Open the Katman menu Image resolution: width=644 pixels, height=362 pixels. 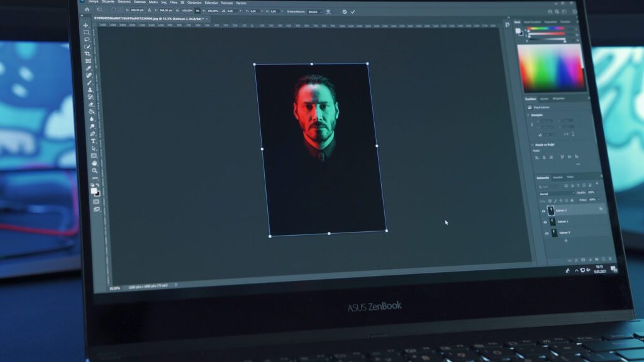140,2
